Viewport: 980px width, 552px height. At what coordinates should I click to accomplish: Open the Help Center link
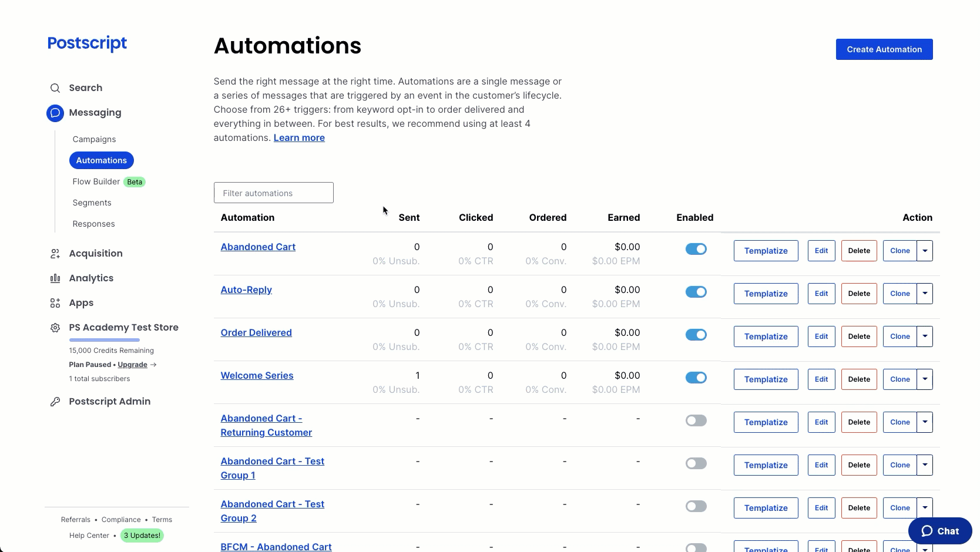89,536
